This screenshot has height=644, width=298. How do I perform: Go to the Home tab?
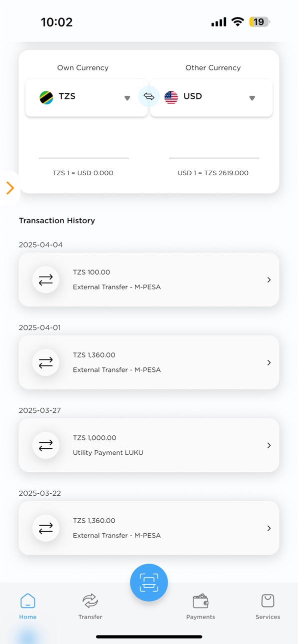point(28,606)
